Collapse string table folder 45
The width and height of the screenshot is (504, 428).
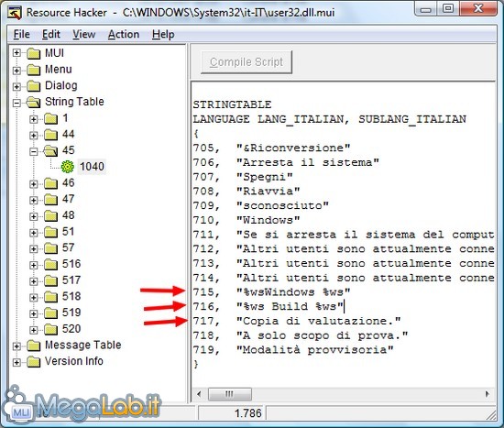33,151
